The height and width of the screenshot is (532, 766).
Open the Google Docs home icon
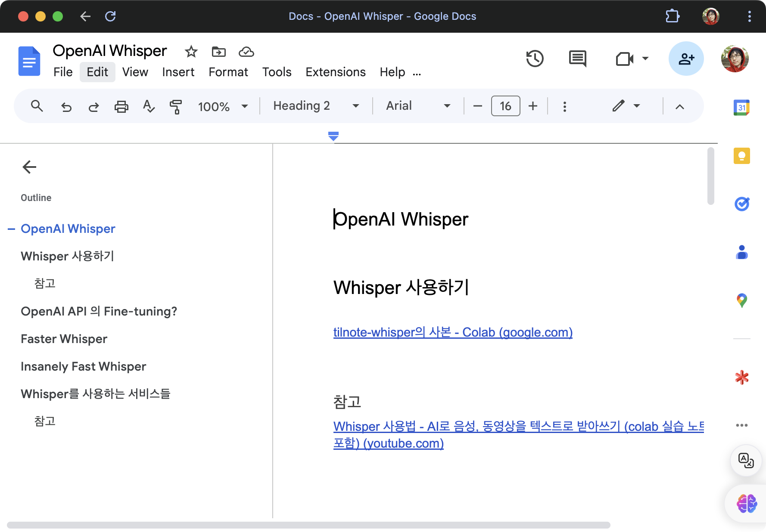point(29,61)
